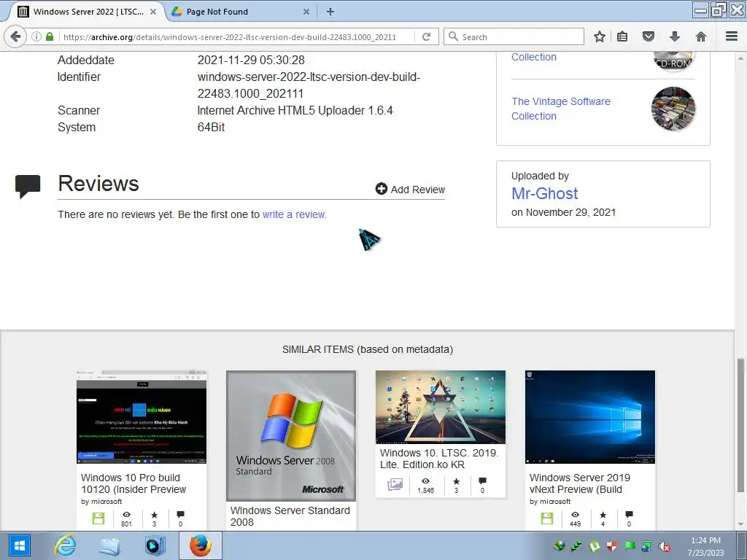Go back using the browser back arrow

point(15,36)
